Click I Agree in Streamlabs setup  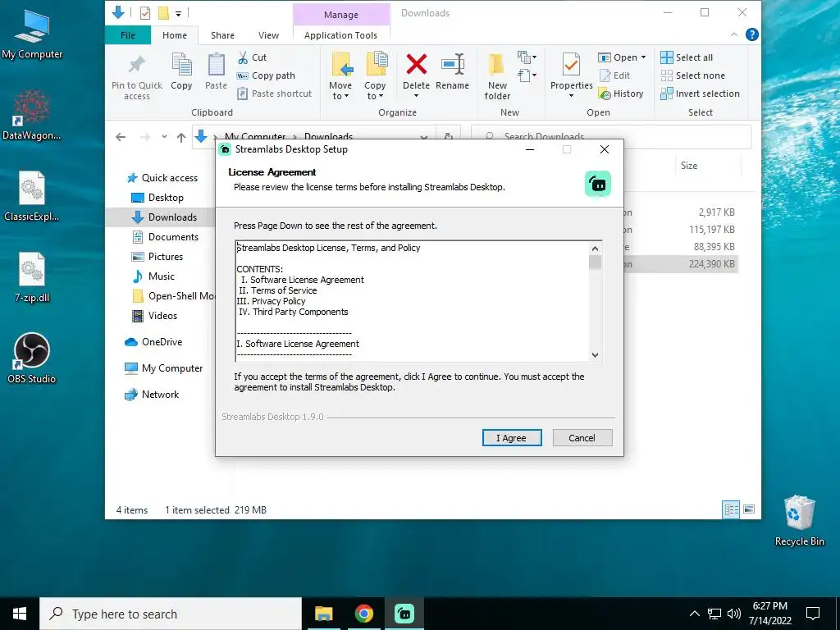coord(512,438)
